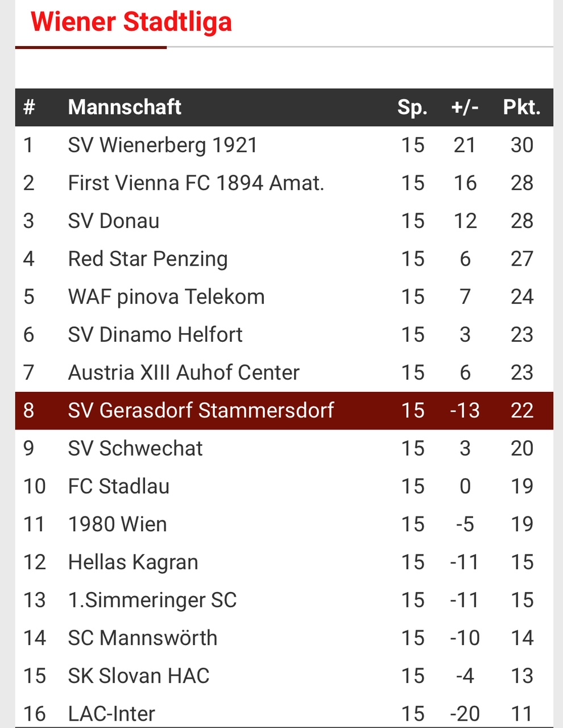
Task: Select the SV Wienerberg 1921 team row
Action: [x=284, y=145]
